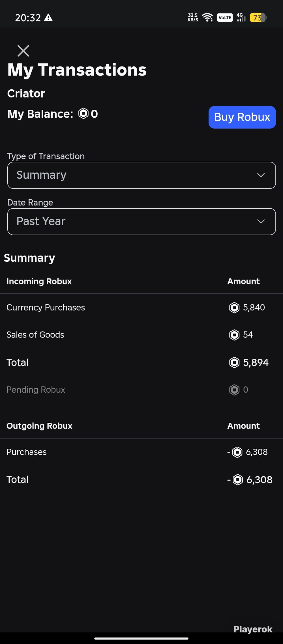283x644 pixels.
Task: Open the Date Range Past Year dropdown
Action: (141, 222)
